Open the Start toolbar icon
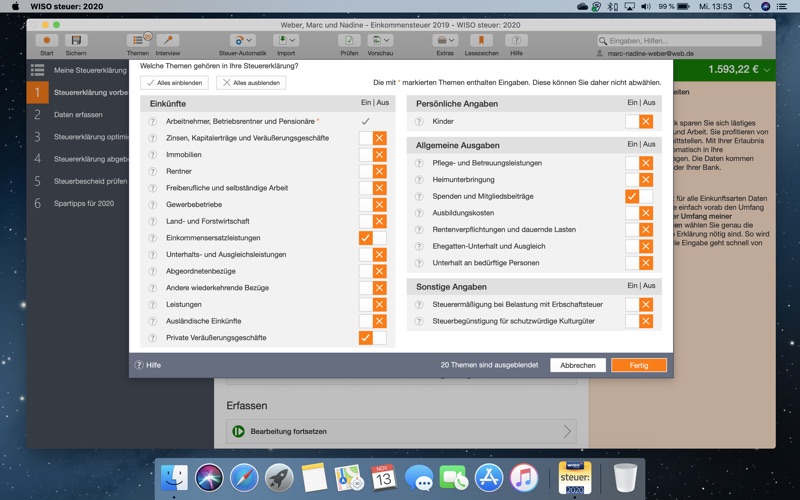Image resolution: width=800 pixels, height=500 pixels. click(x=46, y=40)
